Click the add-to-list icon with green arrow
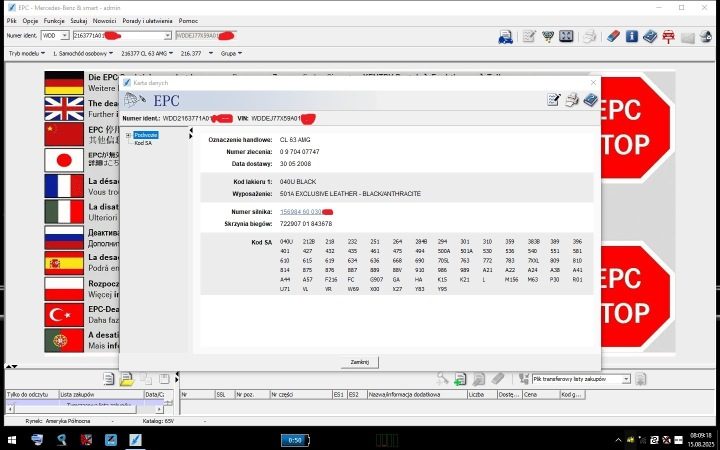Viewport: 720px width, 450px height. 460,379
